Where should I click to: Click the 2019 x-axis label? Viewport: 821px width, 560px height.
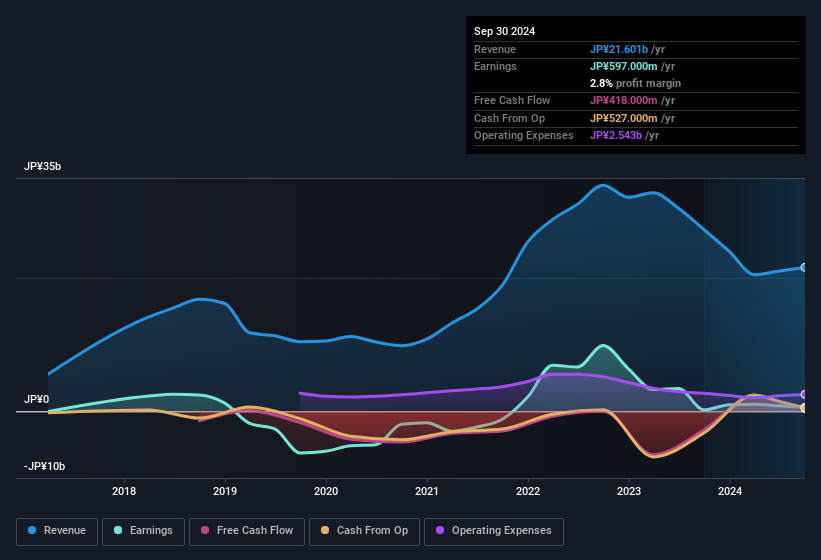(x=225, y=491)
